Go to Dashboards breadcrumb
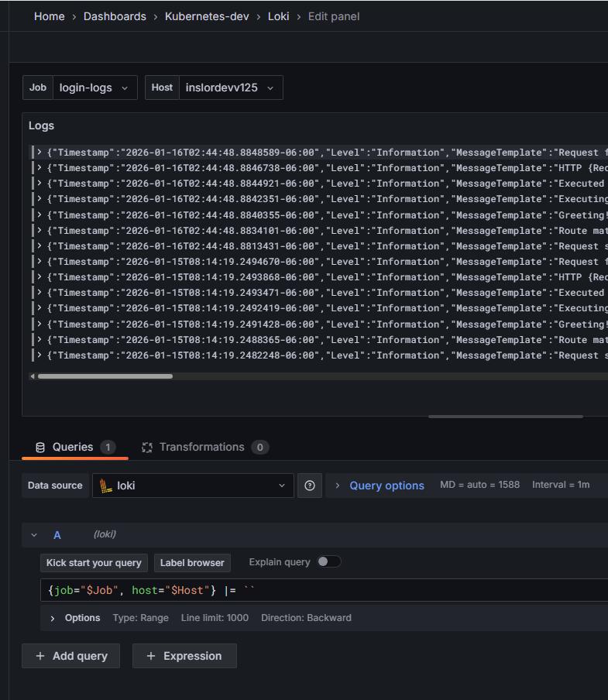608x700 pixels. coord(115,16)
